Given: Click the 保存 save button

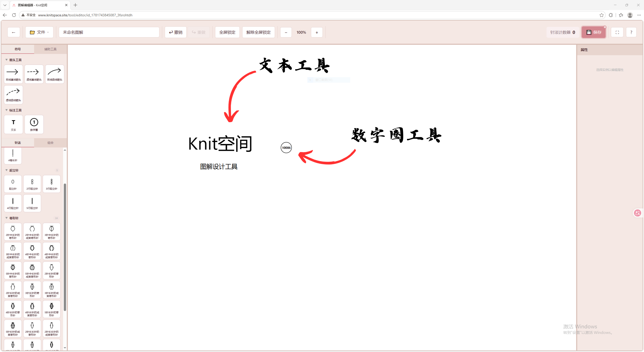Looking at the screenshot, I should tap(594, 32).
